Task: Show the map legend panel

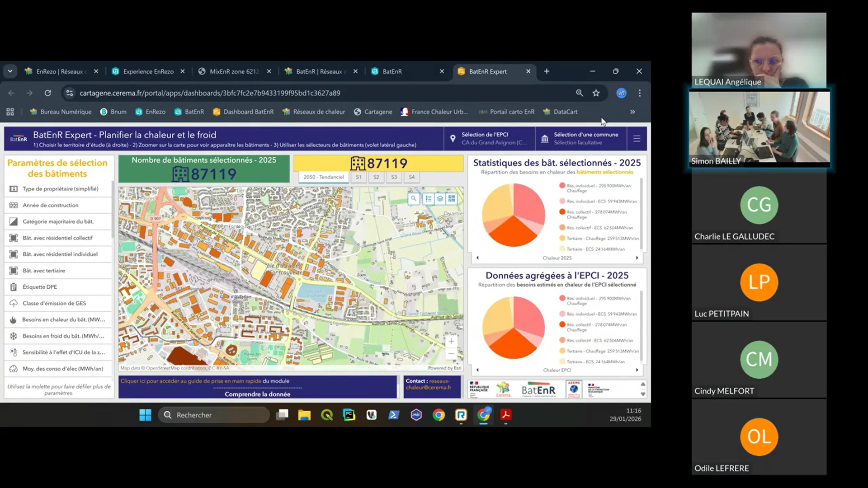Action: pos(428,199)
